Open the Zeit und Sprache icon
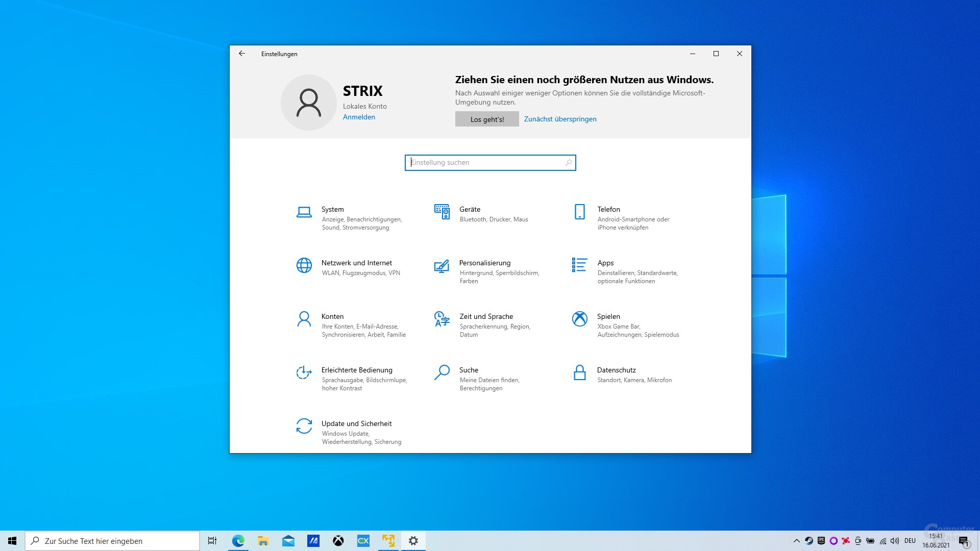The height and width of the screenshot is (551, 980). point(442,319)
